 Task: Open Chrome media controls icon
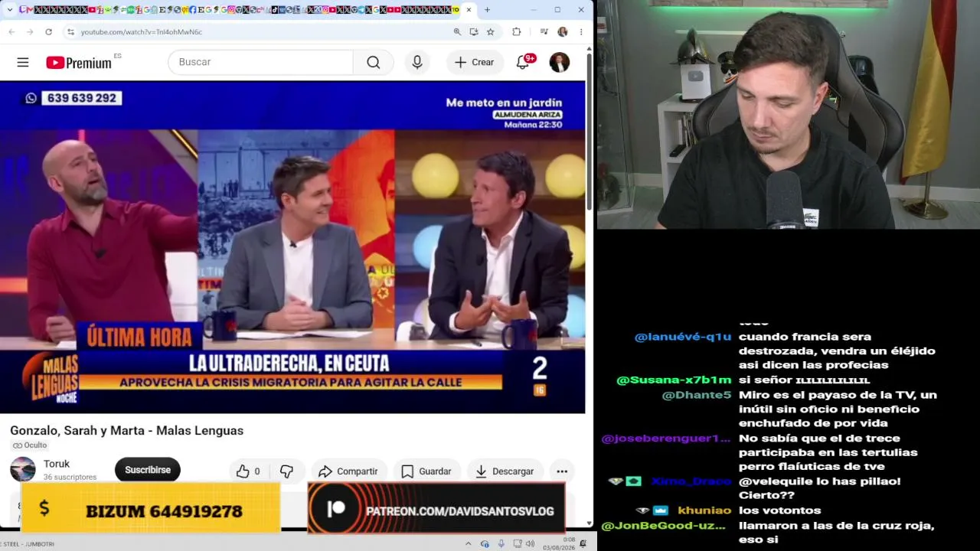tap(544, 31)
